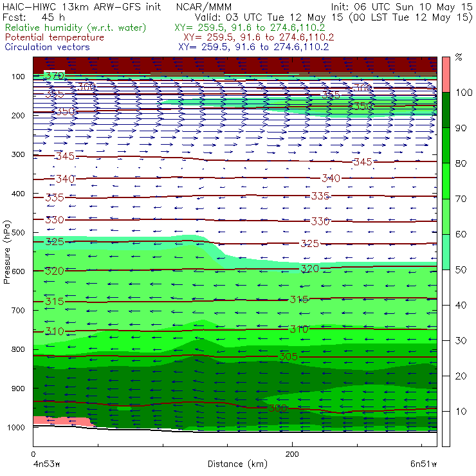Click the 'NCAR/MMM' header text
This screenshot has height=476, width=476.
pos(204,6)
